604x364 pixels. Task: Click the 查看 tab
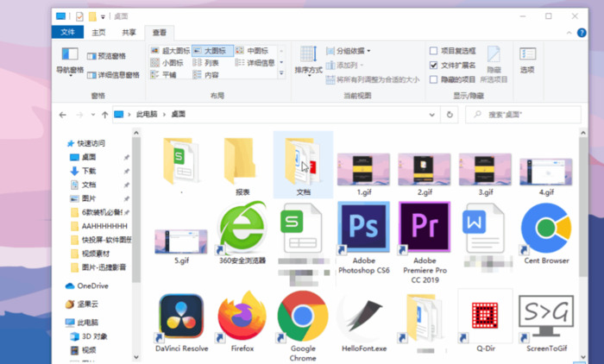[159, 33]
